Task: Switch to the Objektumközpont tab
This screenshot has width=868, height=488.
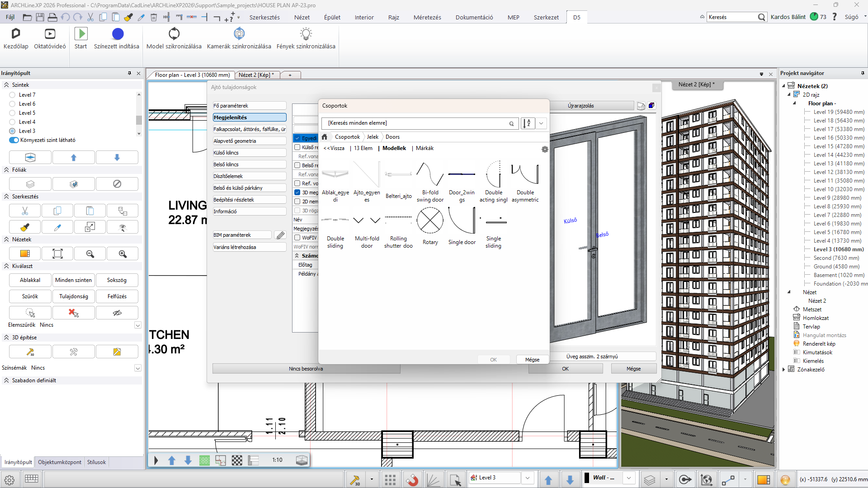Action: coord(60,462)
